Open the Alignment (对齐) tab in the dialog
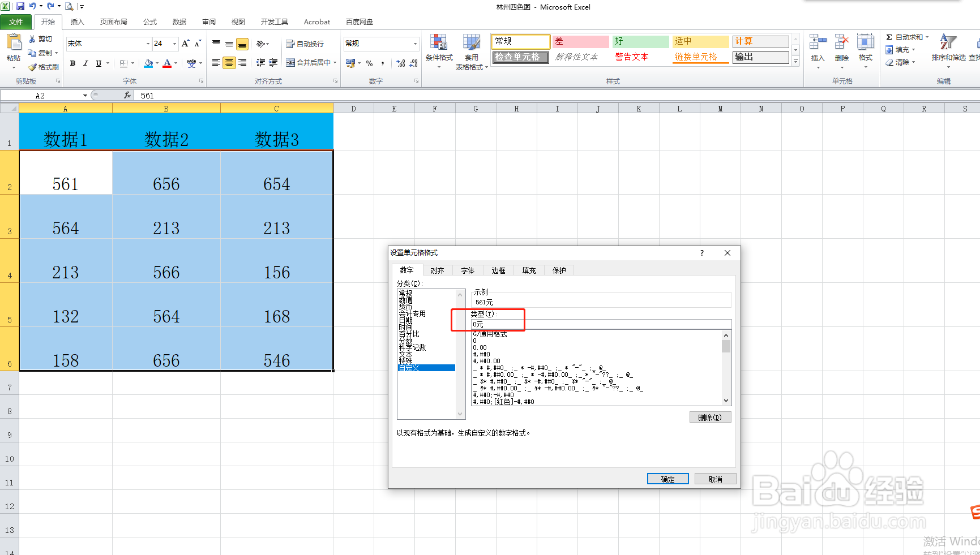The height and width of the screenshot is (555, 980). [x=437, y=270]
